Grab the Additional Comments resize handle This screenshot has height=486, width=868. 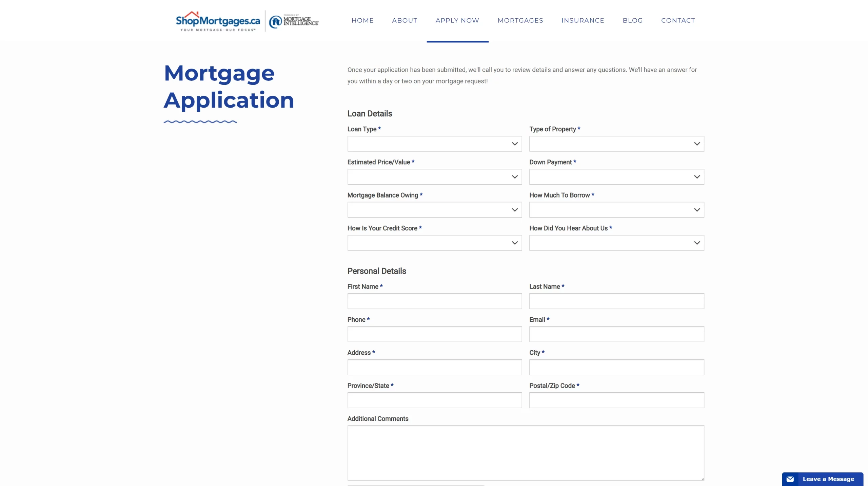tap(702, 479)
